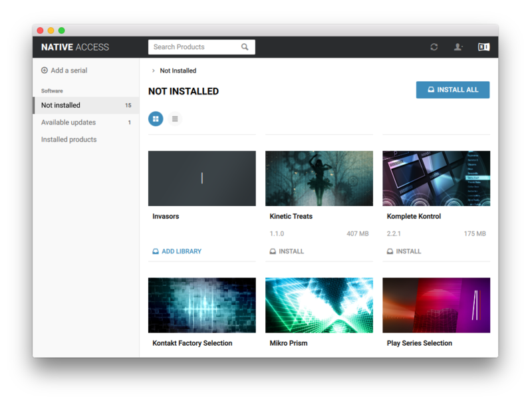Click the Komplete Kontrol artwork thumbnail

click(436, 178)
